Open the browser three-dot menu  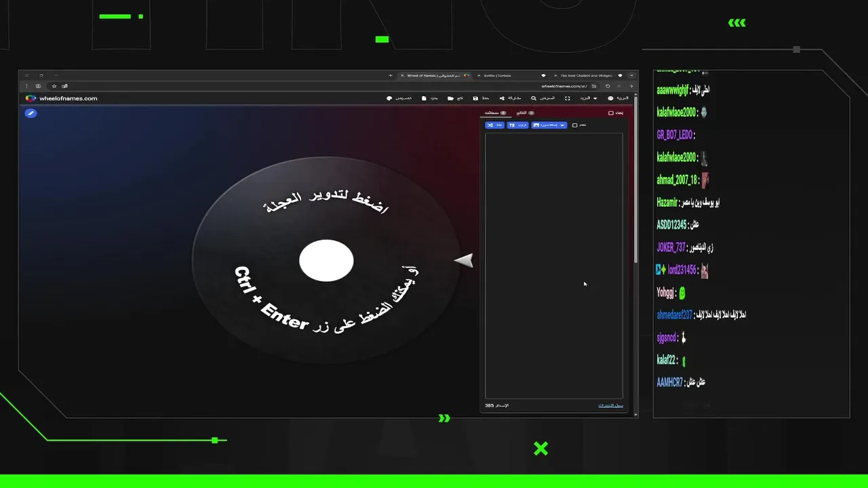tap(26, 86)
